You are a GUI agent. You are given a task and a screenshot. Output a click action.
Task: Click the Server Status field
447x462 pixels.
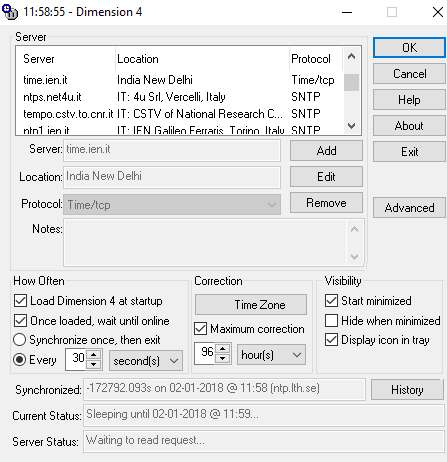point(264,441)
